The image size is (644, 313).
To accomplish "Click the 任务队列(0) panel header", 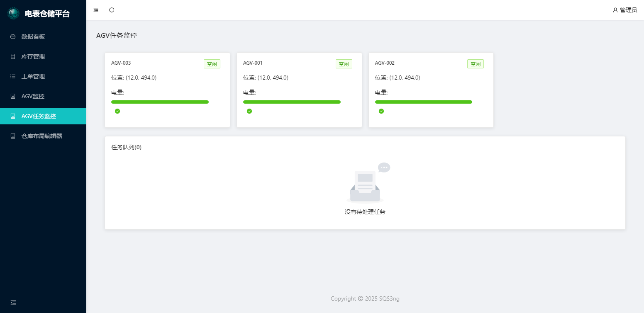I will 127,147.
